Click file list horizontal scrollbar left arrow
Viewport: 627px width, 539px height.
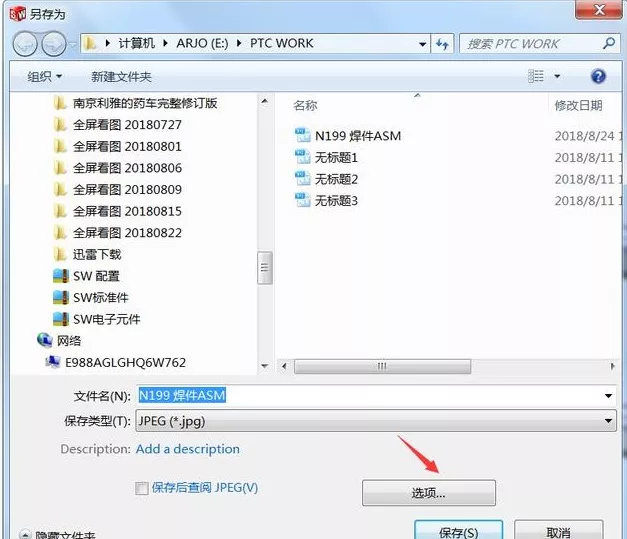284,366
